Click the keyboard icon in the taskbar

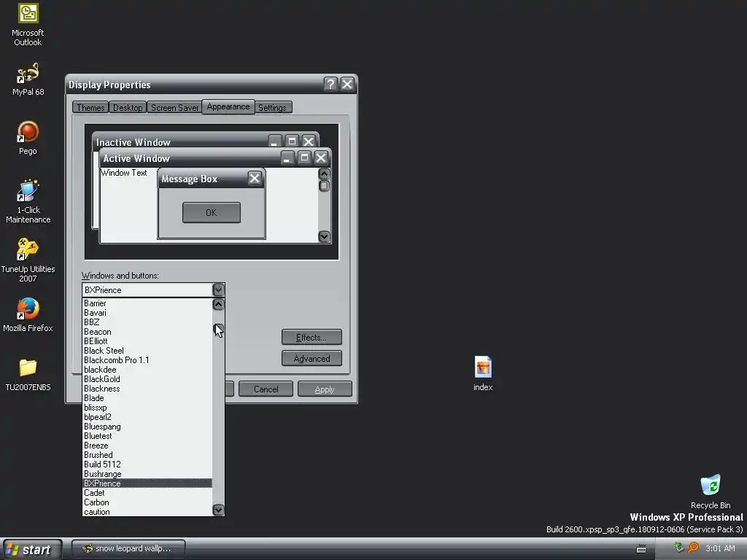641,548
